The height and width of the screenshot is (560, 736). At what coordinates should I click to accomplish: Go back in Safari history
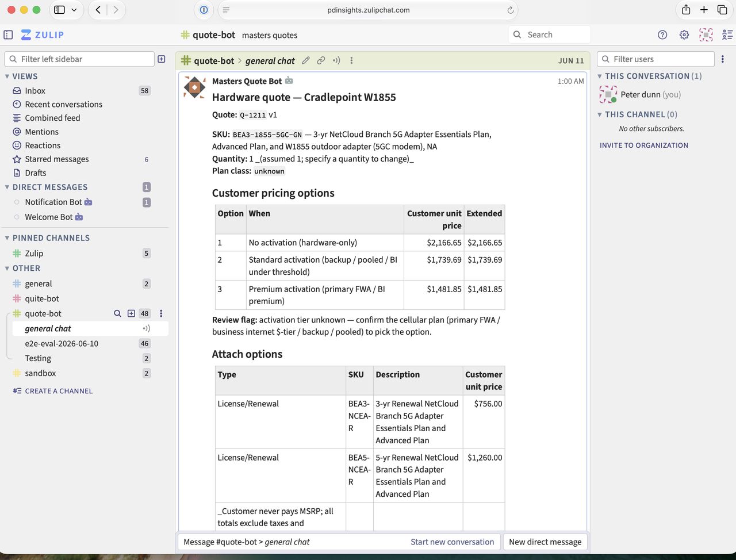(98, 10)
